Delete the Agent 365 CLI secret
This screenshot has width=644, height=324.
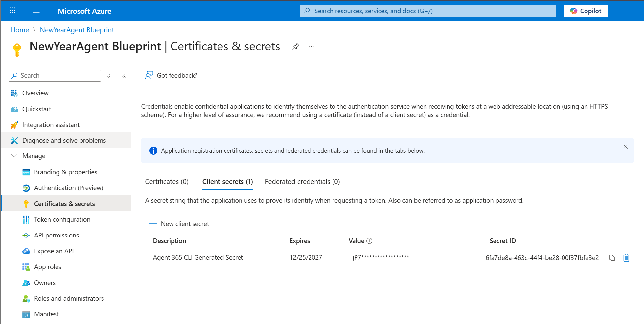coord(626,258)
